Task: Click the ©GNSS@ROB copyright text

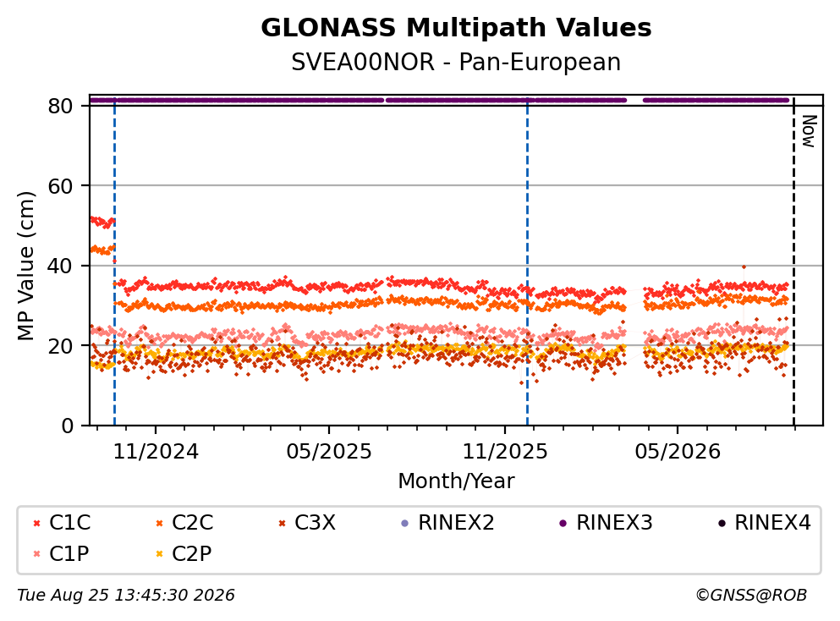Action: point(751,595)
